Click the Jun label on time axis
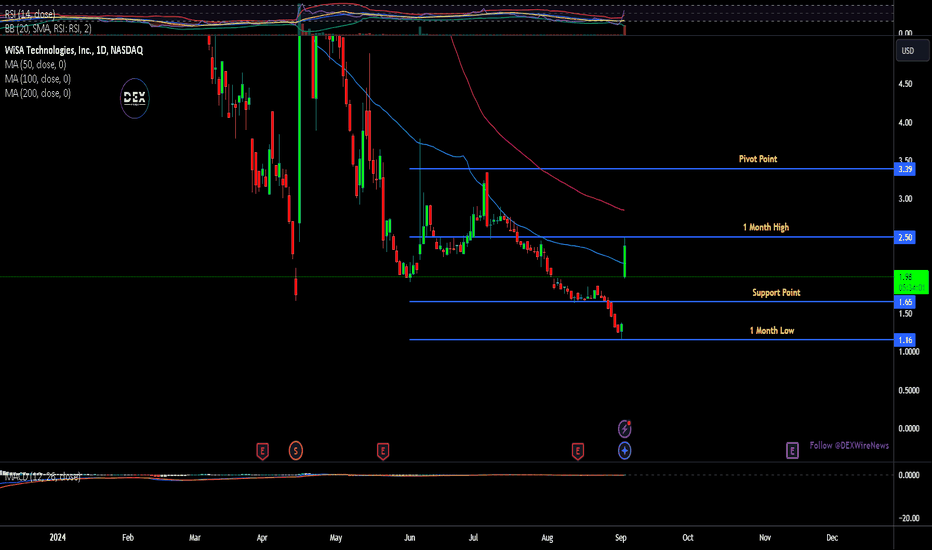This screenshot has width=932, height=550. pyautogui.click(x=410, y=538)
